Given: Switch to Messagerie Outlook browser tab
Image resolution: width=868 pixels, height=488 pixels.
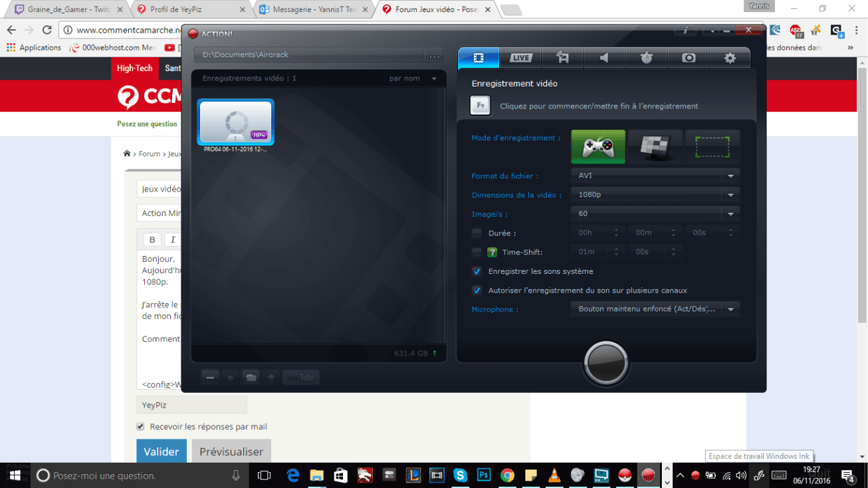Looking at the screenshot, I should pyautogui.click(x=314, y=9).
